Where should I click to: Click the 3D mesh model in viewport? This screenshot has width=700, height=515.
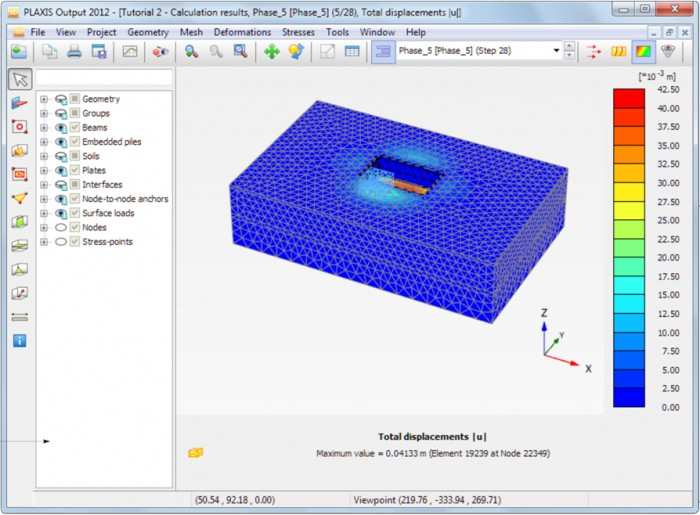(398, 211)
